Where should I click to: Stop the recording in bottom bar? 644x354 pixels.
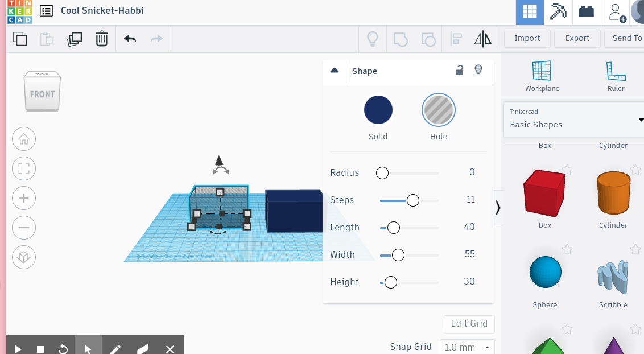40,349
